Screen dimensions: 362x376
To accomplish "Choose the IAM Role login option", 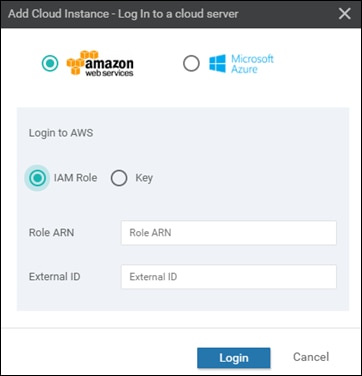I will coord(37,178).
